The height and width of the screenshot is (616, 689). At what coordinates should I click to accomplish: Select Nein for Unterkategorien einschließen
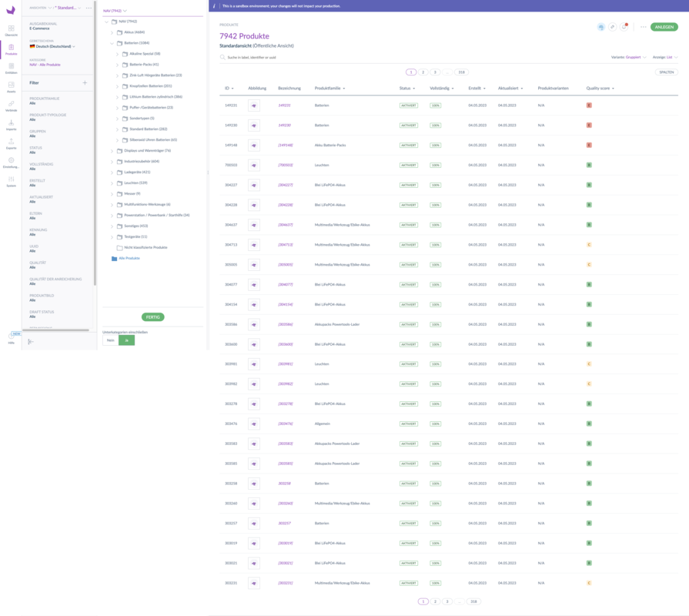(x=110, y=340)
